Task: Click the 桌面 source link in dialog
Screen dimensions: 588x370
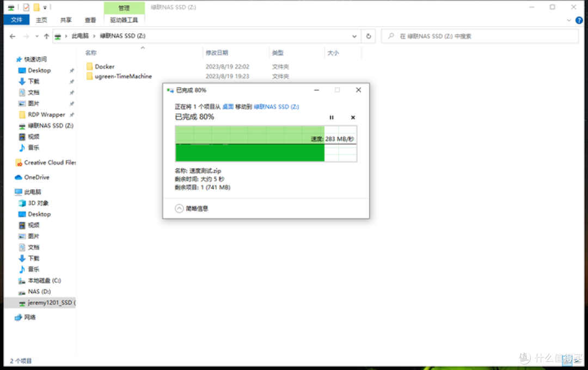Action: tap(228, 107)
